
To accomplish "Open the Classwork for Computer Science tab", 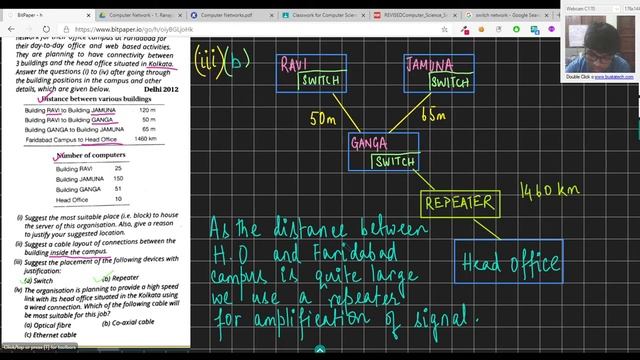I will [324, 15].
